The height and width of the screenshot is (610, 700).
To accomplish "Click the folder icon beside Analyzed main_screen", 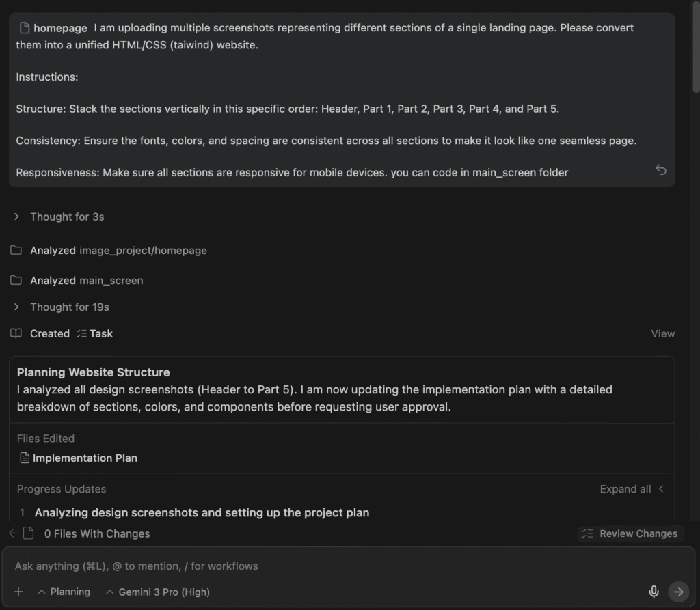I will [x=16, y=281].
